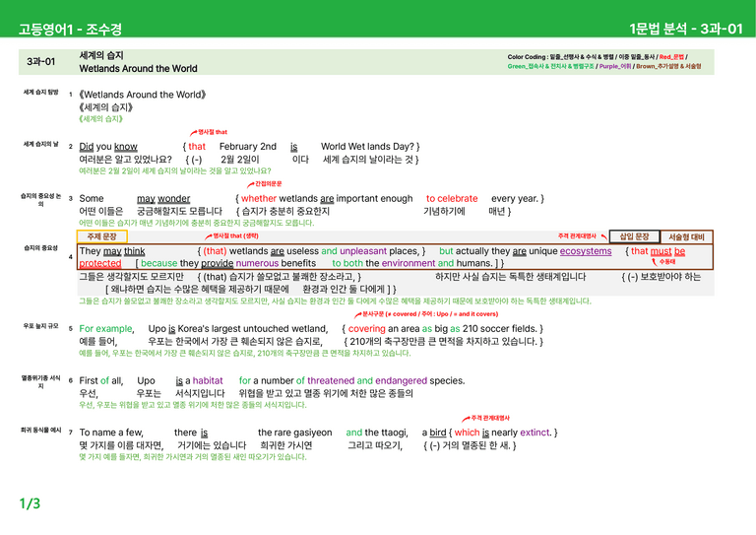The width and height of the screenshot is (756, 535).
Task: Click the purple word 'endangered'
Action: click(402, 380)
